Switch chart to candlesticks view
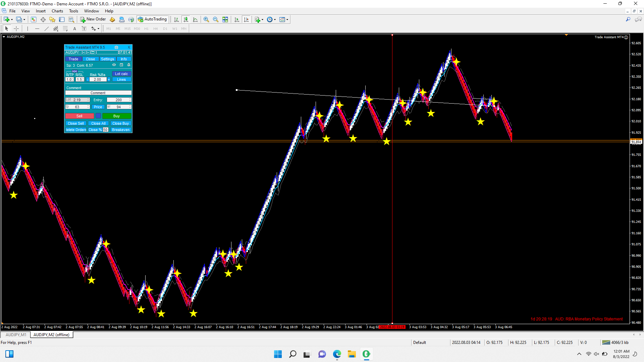The width and height of the screenshot is (644, 362). pyautogui.click(x=186, y=19)
